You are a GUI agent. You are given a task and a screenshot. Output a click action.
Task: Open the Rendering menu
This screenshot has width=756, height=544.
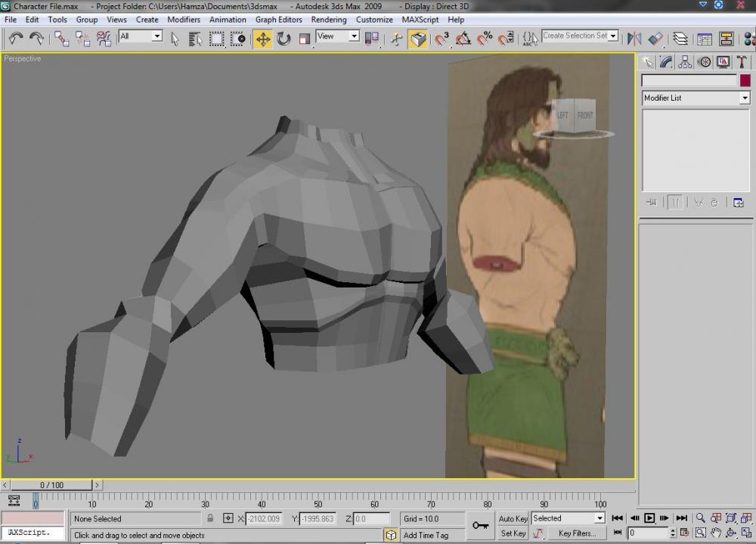click(329, 20)
